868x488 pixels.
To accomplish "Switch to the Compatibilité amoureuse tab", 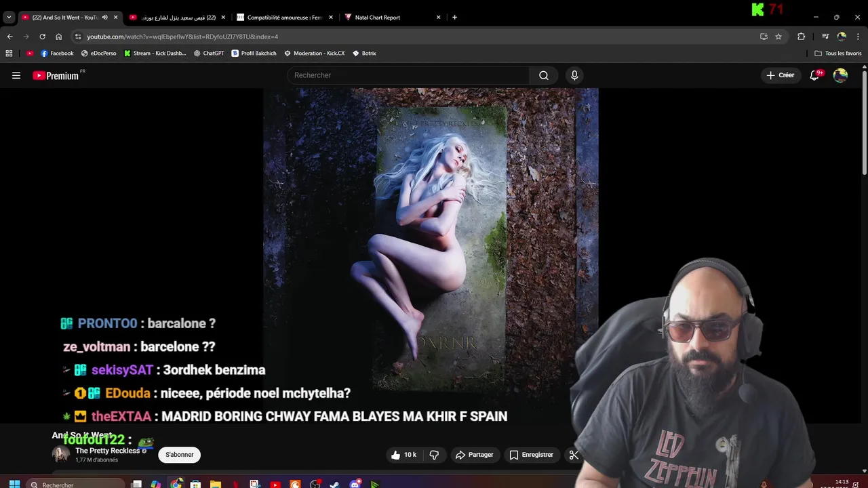I will (285, 17).
